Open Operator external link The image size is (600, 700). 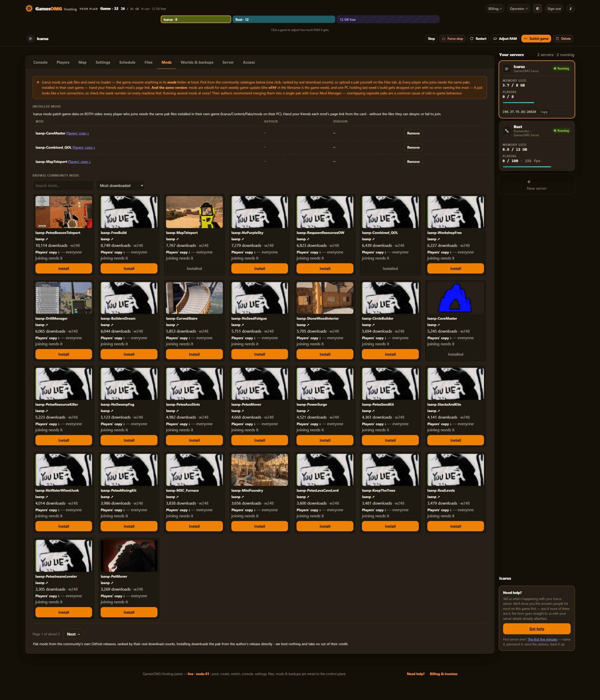pyautogui.click(x=518, y=9)
